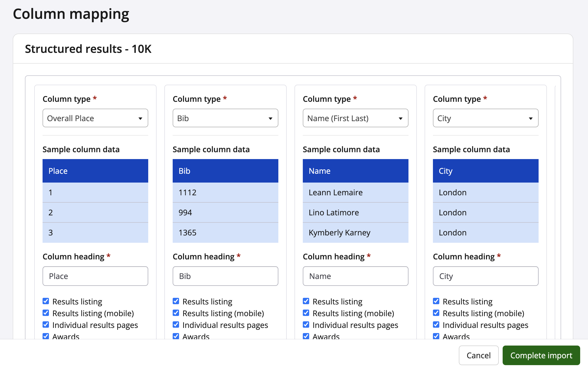This screenshot has width=588, height=371.
Task: Uncheck Results listing in Place column
Action: 46,301
